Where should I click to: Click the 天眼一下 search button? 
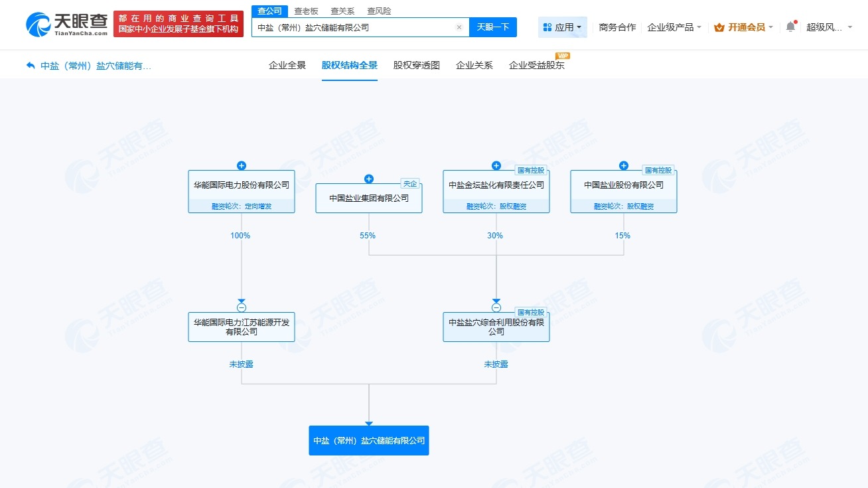coord(492,27)
